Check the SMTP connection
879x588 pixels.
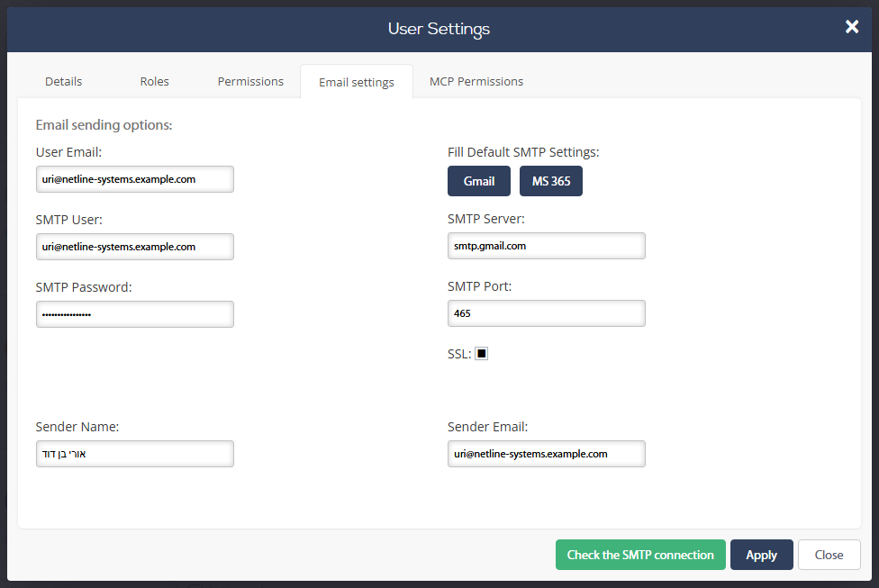coord(640,555)
